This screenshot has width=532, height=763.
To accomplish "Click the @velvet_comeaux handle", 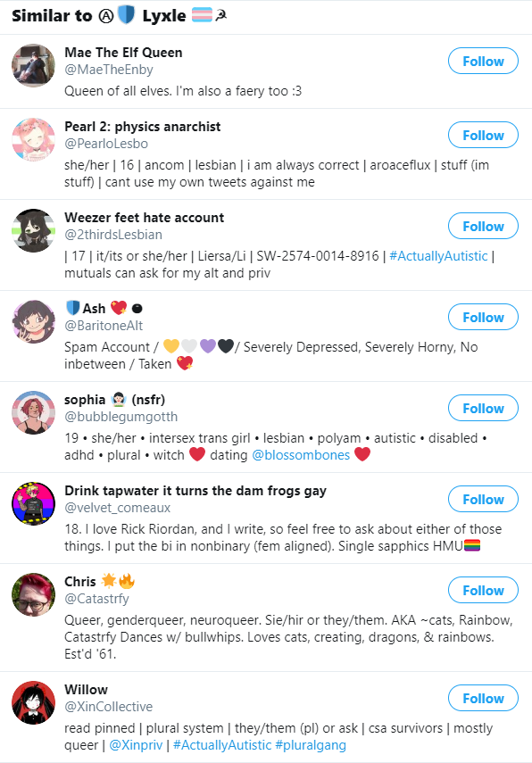I will [117, 508].
